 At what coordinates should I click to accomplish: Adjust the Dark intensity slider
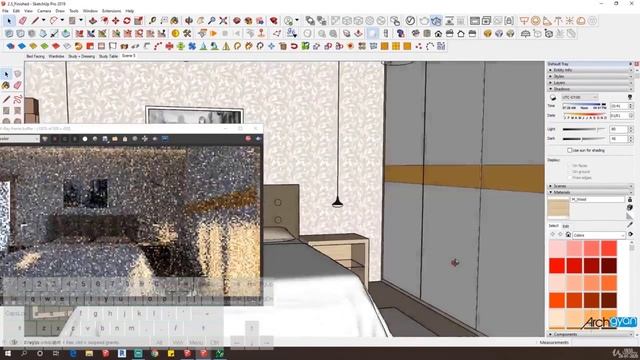[x=584, y=139]
